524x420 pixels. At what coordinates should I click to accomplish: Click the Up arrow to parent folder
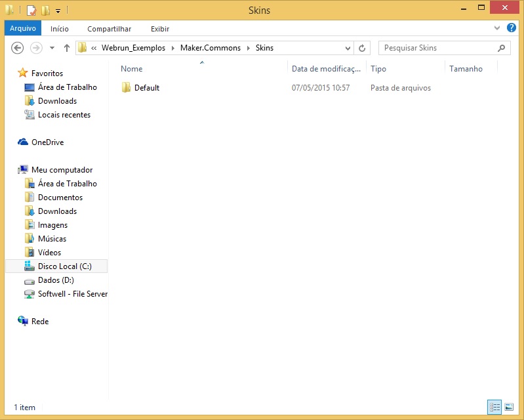(66, 48)
